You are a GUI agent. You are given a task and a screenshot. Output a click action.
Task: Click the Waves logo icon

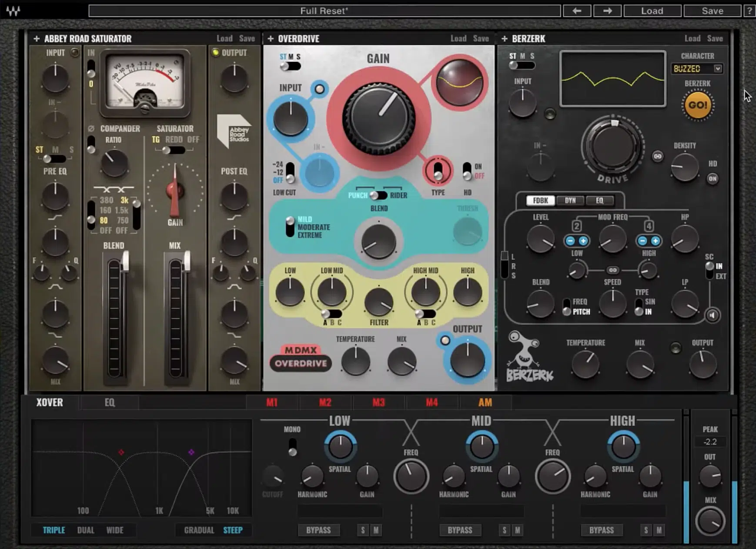click(13, 10)
